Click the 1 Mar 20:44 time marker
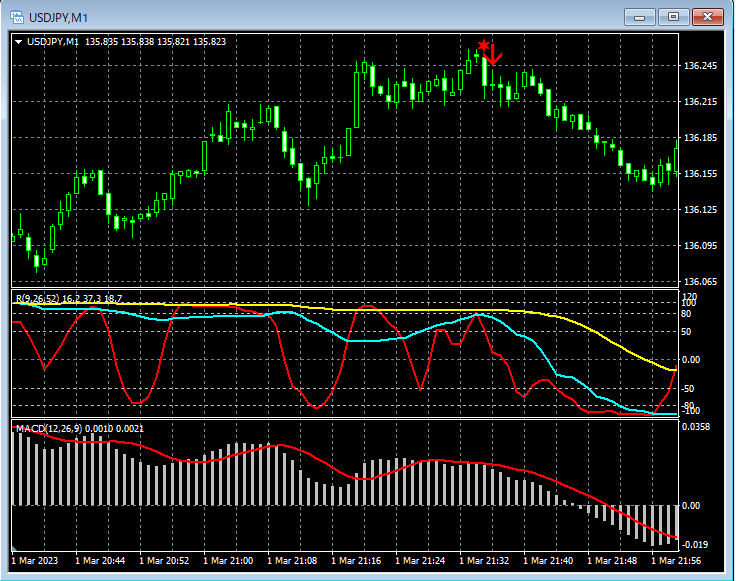The height and width of the screenshot is (581, 736). tap(99, 561)
